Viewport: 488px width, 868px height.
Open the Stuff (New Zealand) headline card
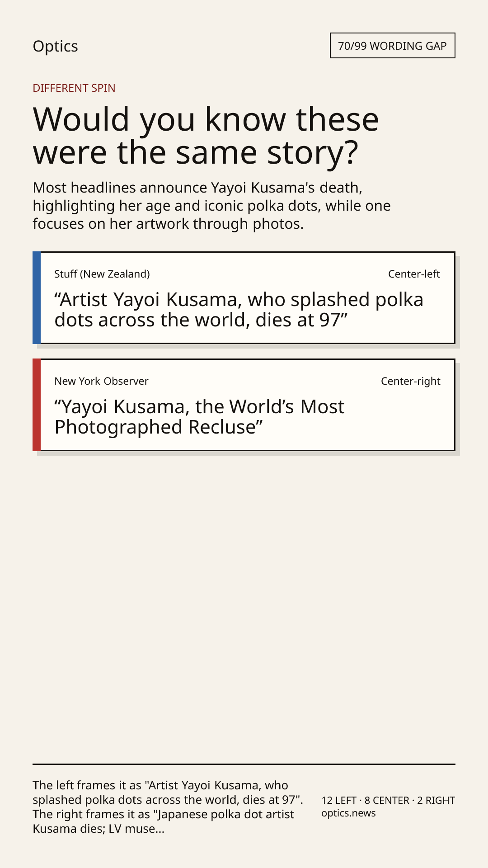coord(244,298)
